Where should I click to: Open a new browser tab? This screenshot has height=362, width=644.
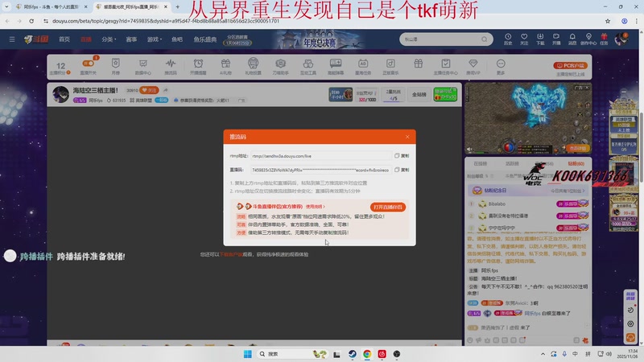point(177,6)
